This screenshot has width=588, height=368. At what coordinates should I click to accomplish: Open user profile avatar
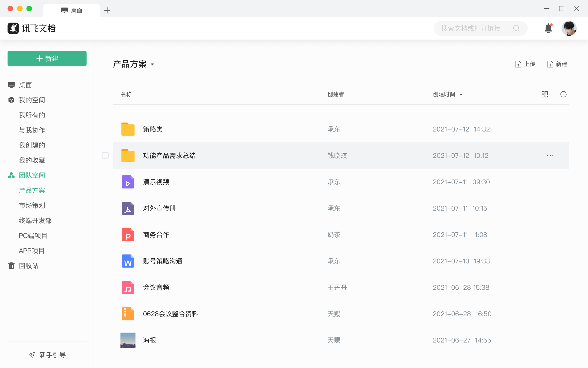(x=569, y=28)
